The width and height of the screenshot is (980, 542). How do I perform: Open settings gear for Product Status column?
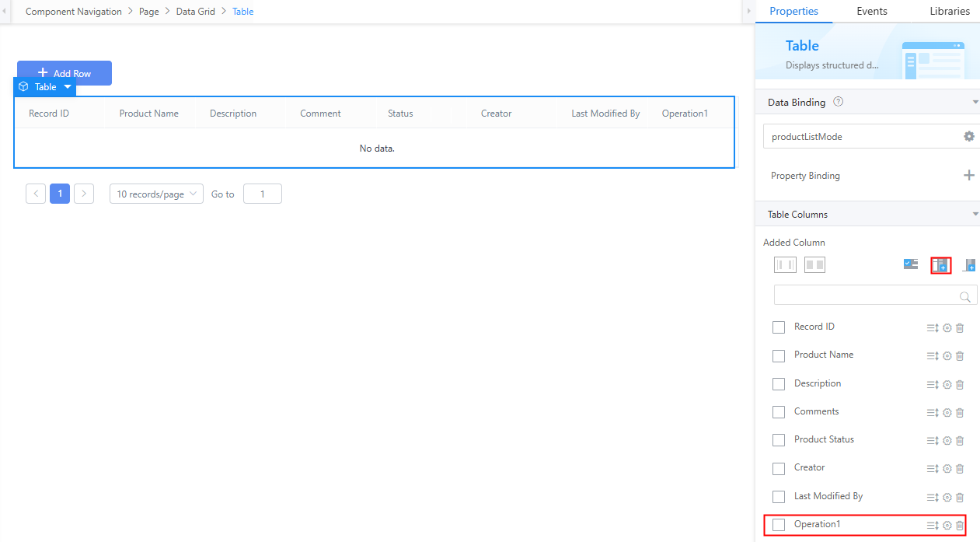(x=947, y=441)
